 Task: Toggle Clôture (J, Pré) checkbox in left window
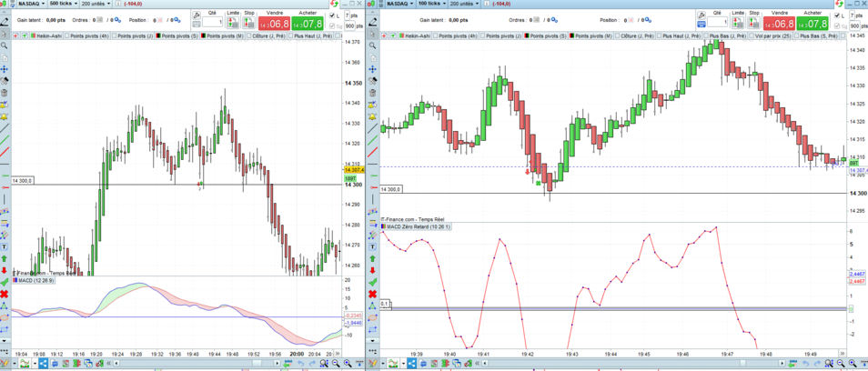pos(248,36)
